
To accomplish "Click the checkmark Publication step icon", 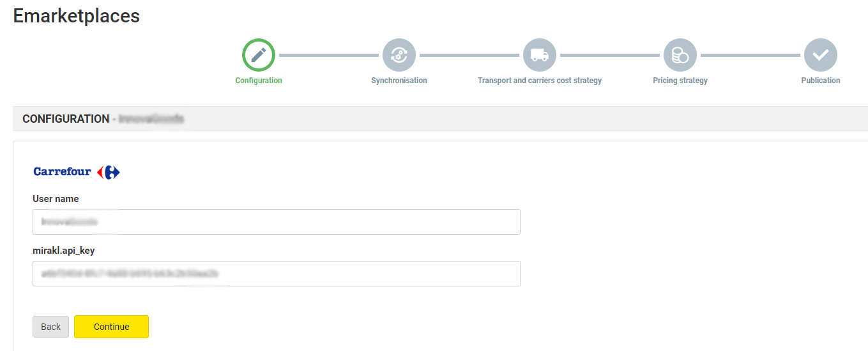I will click(x=821, y=56).
